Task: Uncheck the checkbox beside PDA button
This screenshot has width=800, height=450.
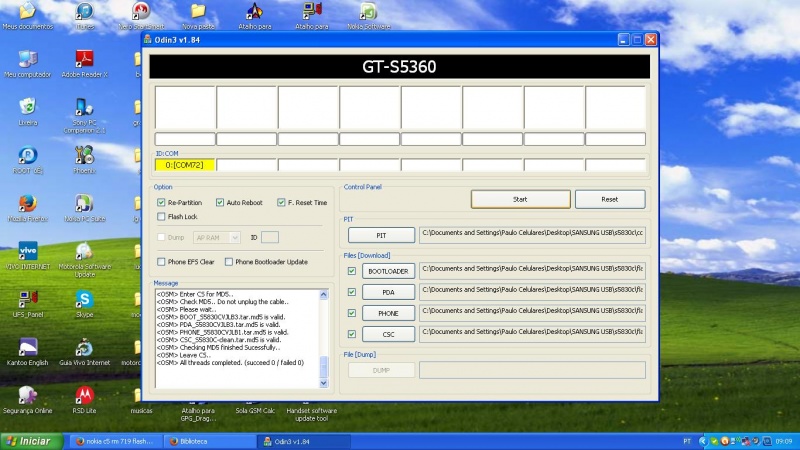Action: [x=352, y=292]
